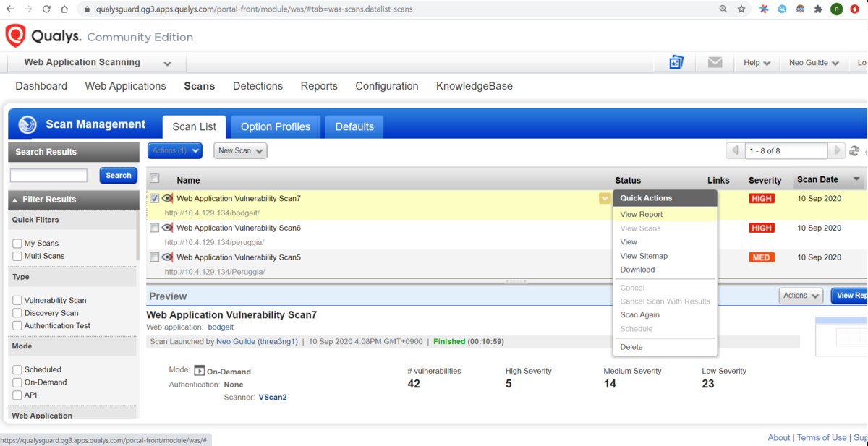Enable the My Scans quick filter

point(17,244)
